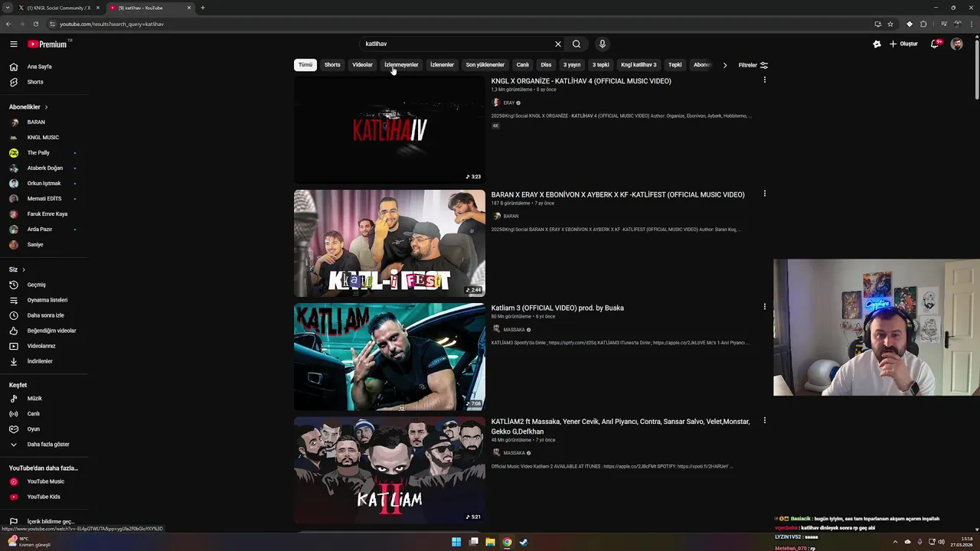Play the KATLİFEST thumbnail

coord(390,243)
